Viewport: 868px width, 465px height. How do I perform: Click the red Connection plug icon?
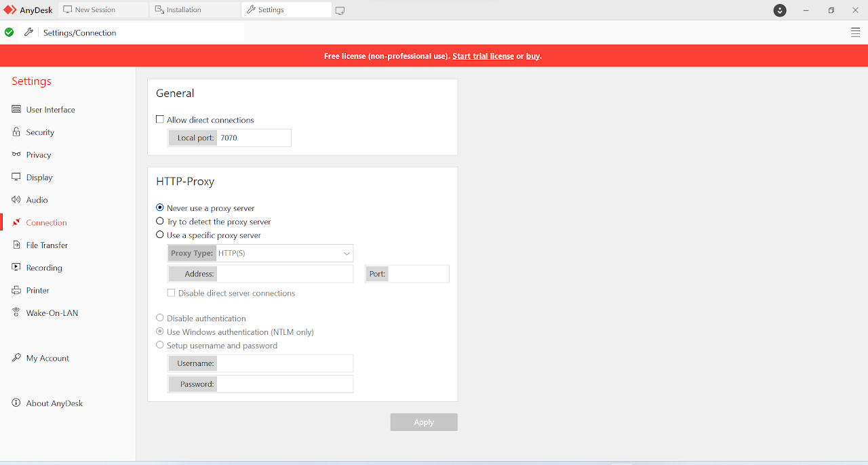[x=16, y=222]
